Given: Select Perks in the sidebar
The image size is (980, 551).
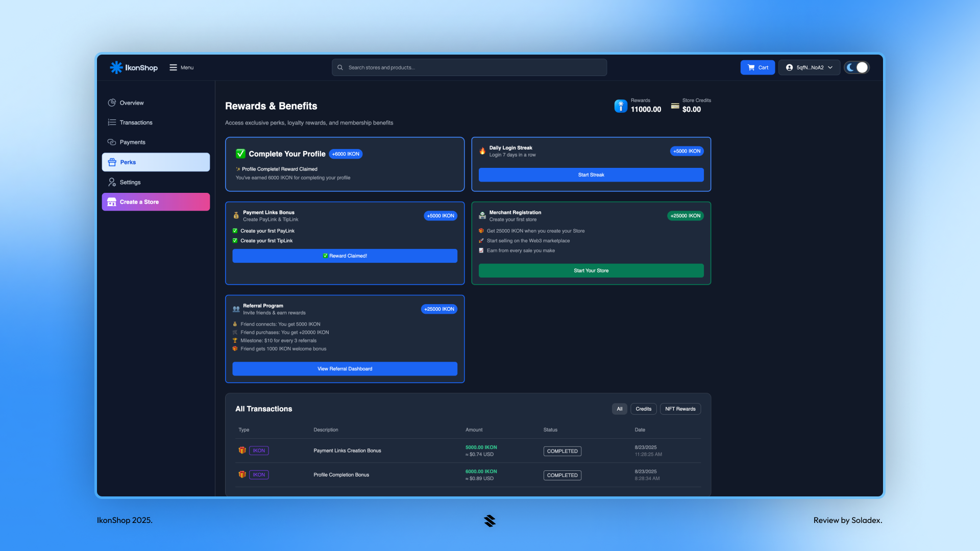Looking at the screenshot, I should [x=156, y=162].
